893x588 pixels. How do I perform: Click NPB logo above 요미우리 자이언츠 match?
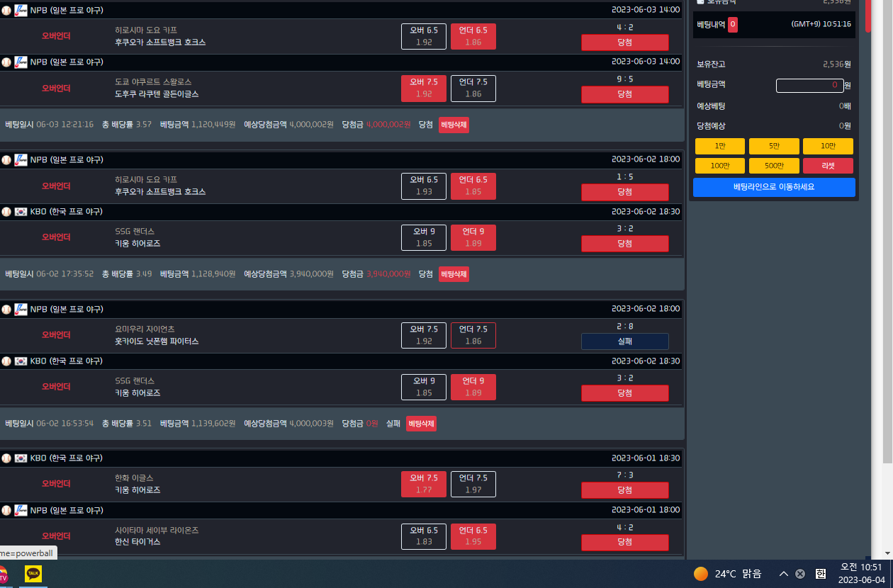(21, 309)
